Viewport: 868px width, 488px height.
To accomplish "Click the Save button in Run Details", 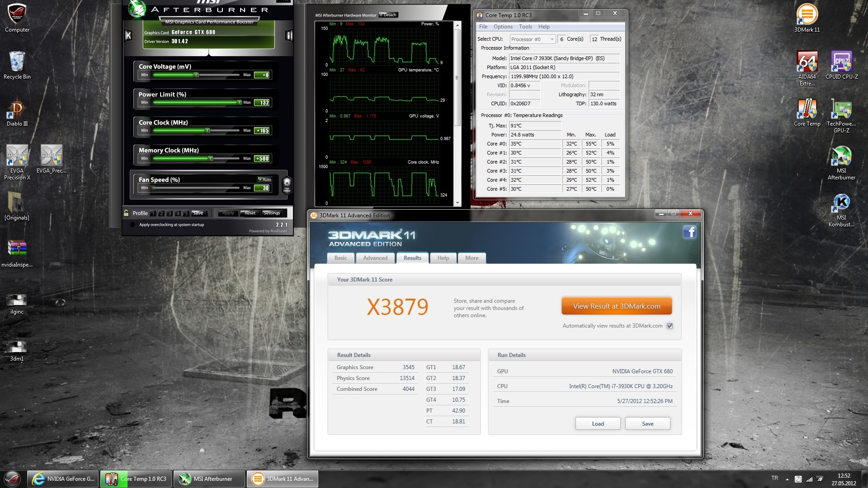I will (x=647, y=424).
